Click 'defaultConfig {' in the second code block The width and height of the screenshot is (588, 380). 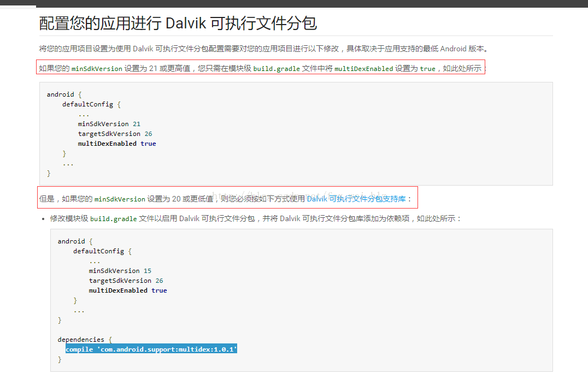pos(102,251)
